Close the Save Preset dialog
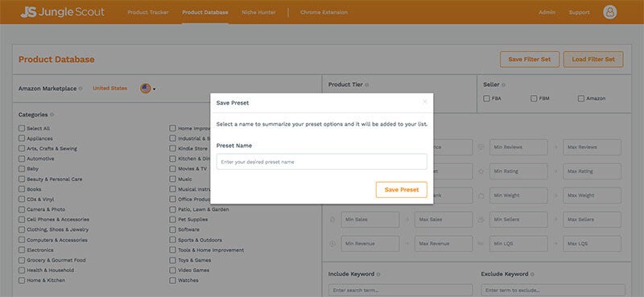 (425, 102)
